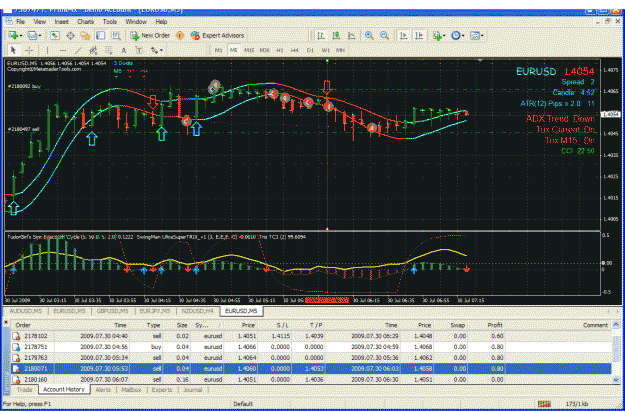Expand the Profiles dropdown arrow
625x411 pixels.
coord(40,36)
